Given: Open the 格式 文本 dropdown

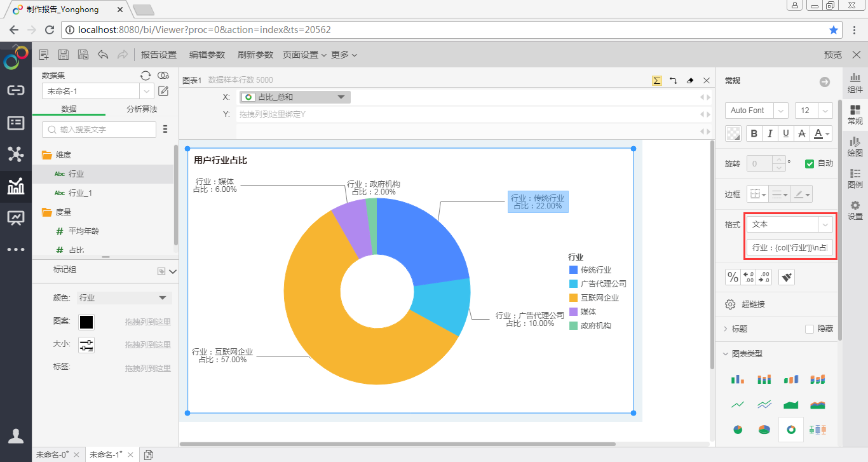Looking at the screenshot, I should pos(789,224).
